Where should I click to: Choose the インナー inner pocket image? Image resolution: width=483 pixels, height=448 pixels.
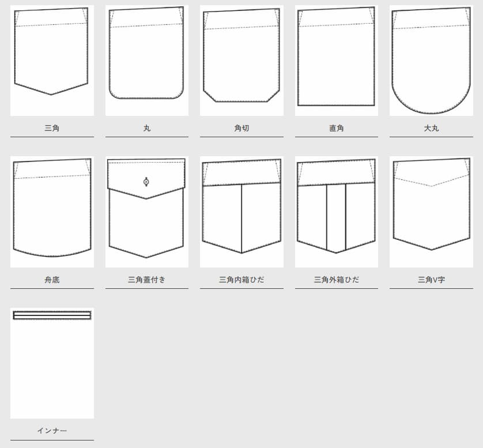point(52,363)
